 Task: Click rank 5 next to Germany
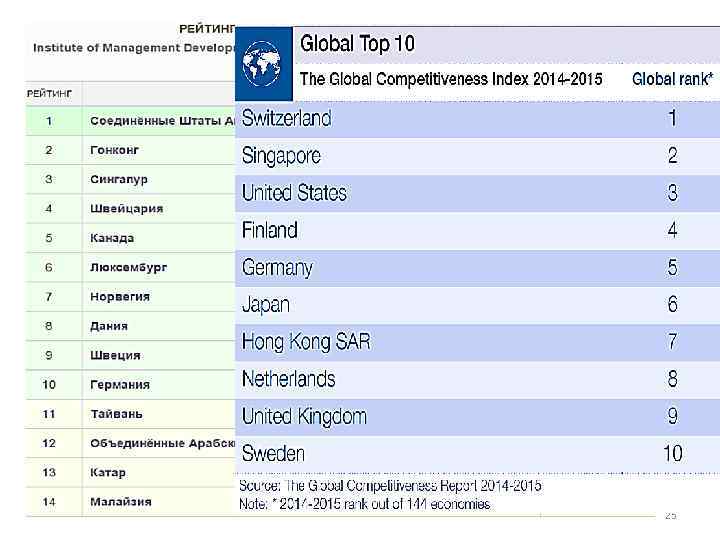point(673,267)
